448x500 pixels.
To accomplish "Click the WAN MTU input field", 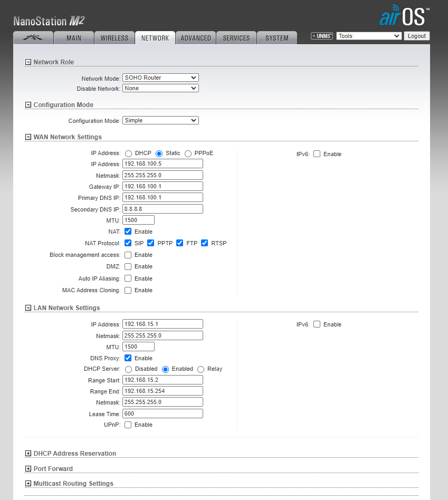I will click(x=138, y=220).
